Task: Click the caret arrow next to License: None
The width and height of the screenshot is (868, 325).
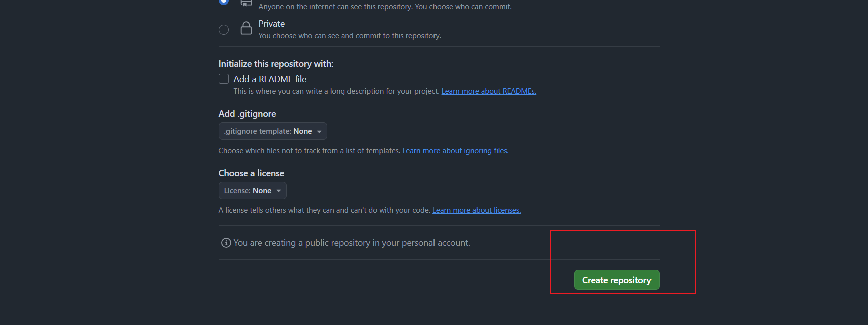Action: coord(279,191)
